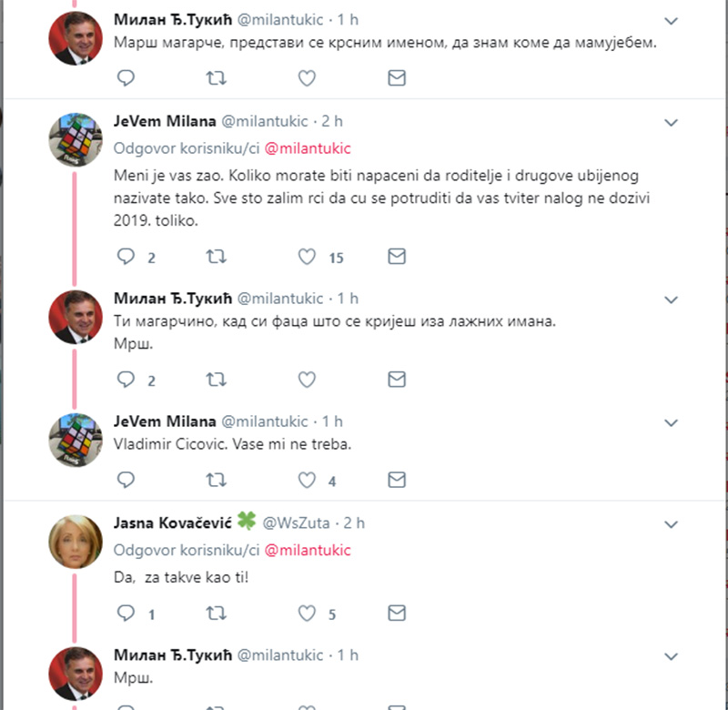Reply to the tweet by JeVem Milana

pyautogui.click(x=126, y=257)
